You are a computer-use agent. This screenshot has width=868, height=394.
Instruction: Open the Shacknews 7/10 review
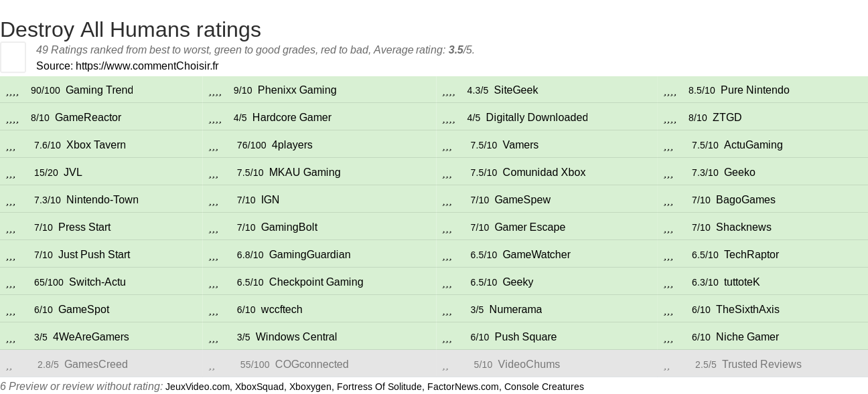click(x=743, y=227)
